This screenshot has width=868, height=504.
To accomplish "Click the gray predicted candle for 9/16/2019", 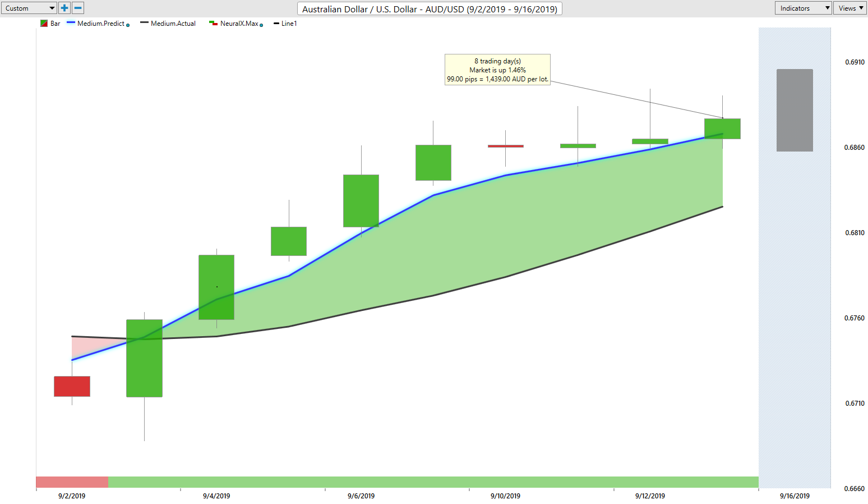I will point(795,110).
